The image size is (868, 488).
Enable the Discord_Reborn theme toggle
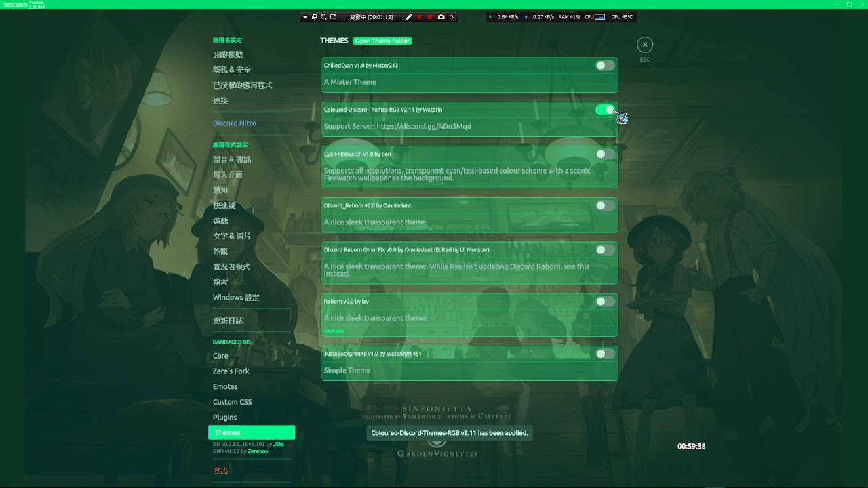click(x=605, y=205)
